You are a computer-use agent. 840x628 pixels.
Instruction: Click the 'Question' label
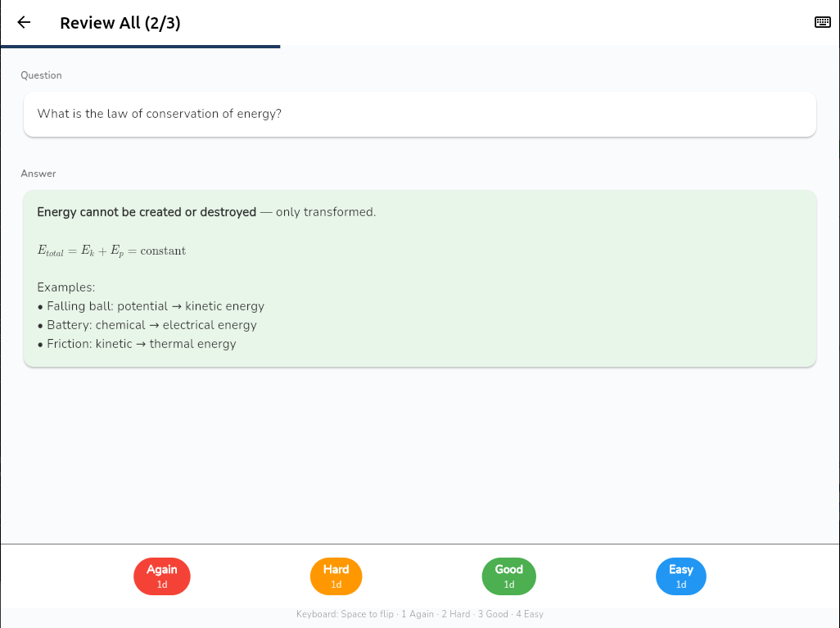[41, 75]
